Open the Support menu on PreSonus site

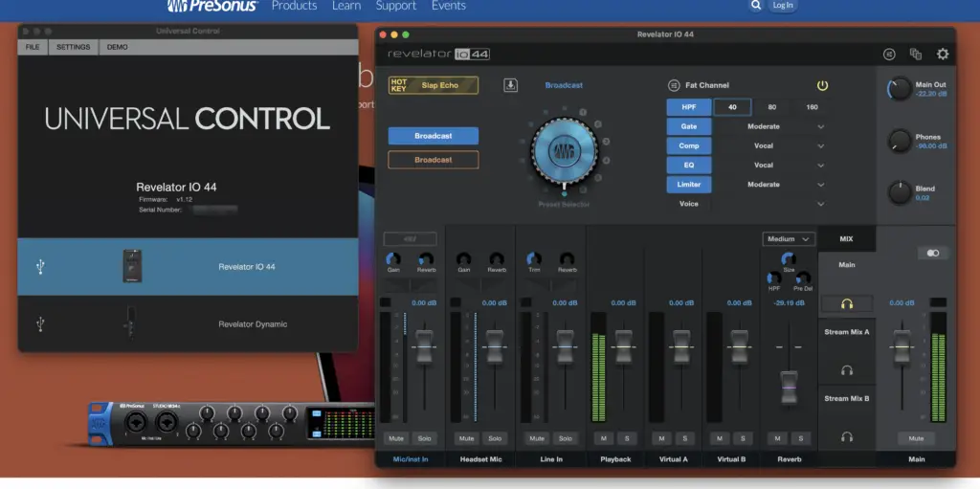point(396,6)
